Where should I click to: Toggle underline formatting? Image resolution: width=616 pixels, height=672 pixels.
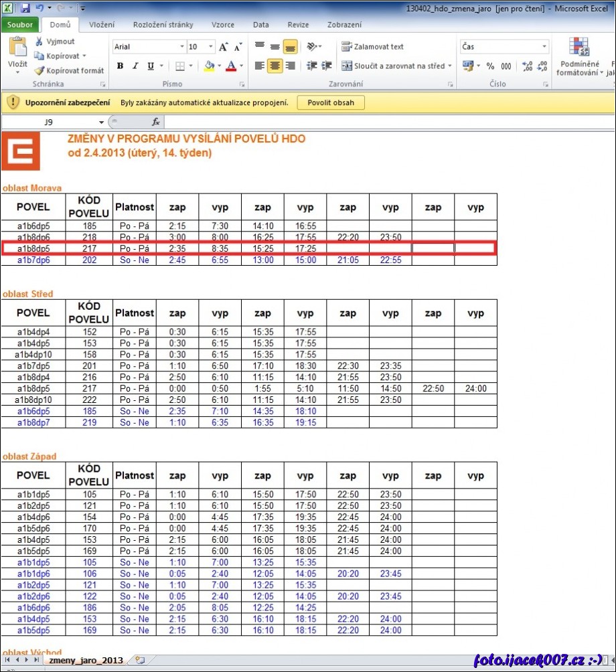point(151,66)
